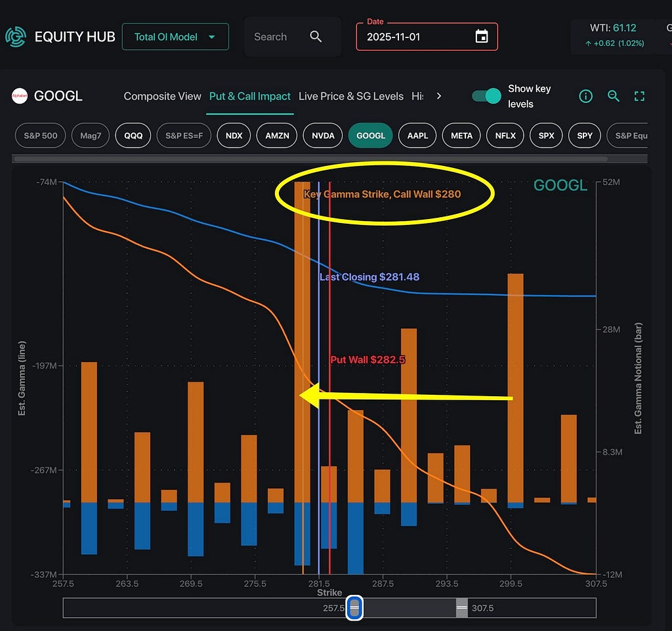This screenshot has width=672, height=631.
Task: Click the info circle icon
Action: click(x=586, y=96)
